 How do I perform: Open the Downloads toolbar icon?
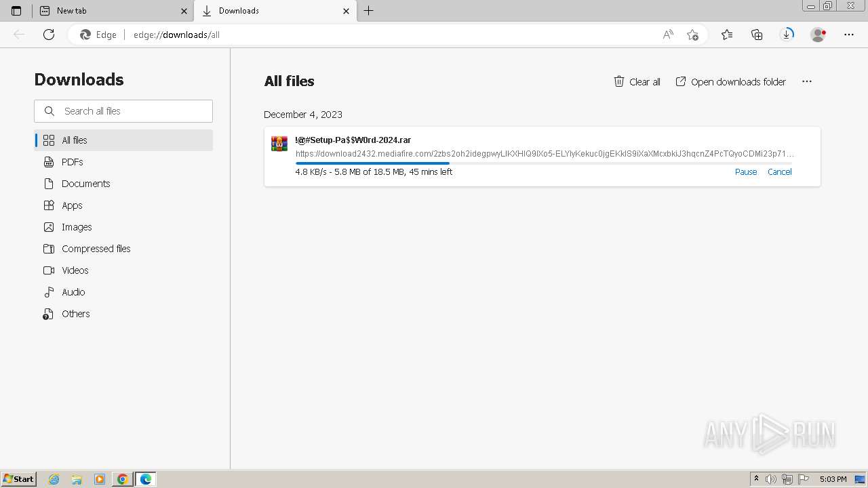tap(787, 35)
